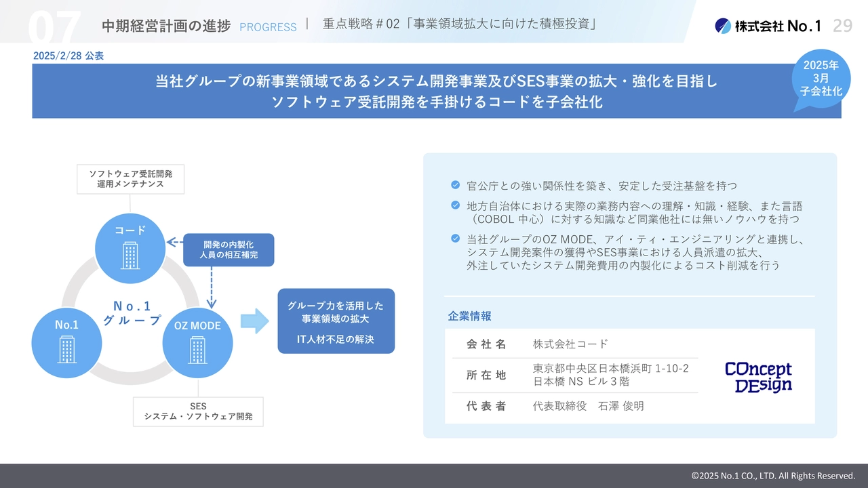This screenshot has height=488, width=868.
Task: Click the light blue right arrow
Action: (x=254, y=321)
